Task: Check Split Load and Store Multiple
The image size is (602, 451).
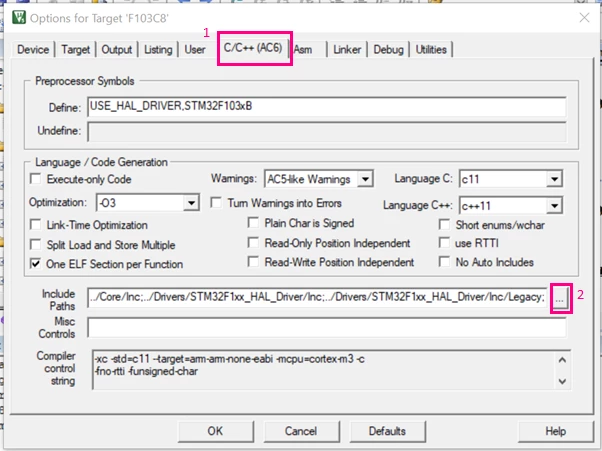Action: (x=36, y=244)
